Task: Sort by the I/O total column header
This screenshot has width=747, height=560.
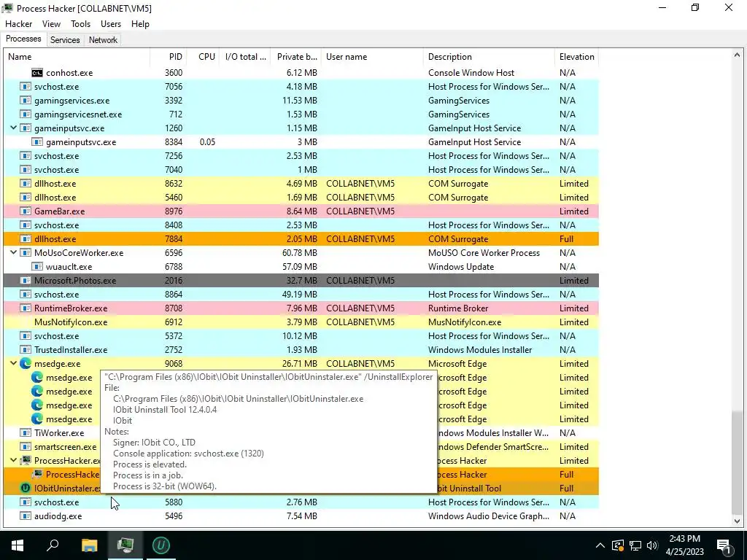Action: [245, 57]
